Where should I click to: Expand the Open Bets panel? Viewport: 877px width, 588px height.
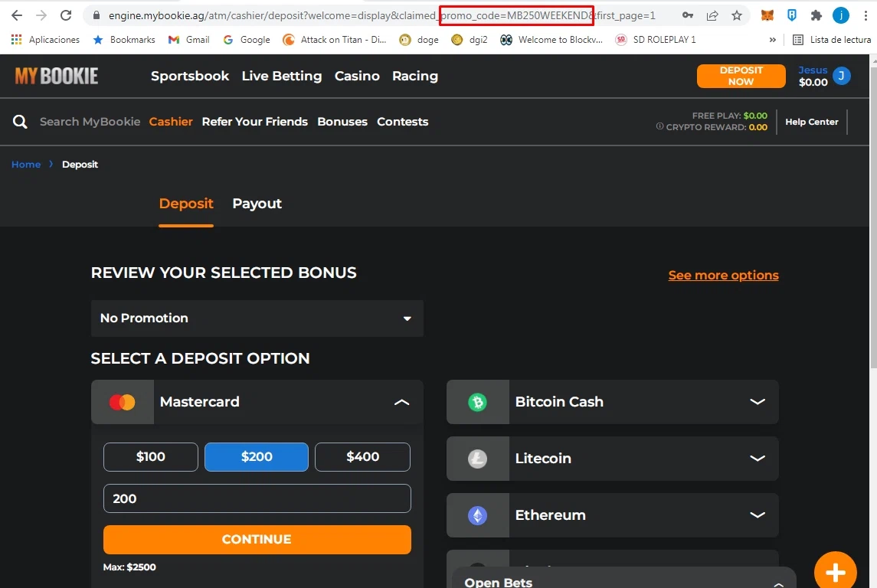point(778,583)
